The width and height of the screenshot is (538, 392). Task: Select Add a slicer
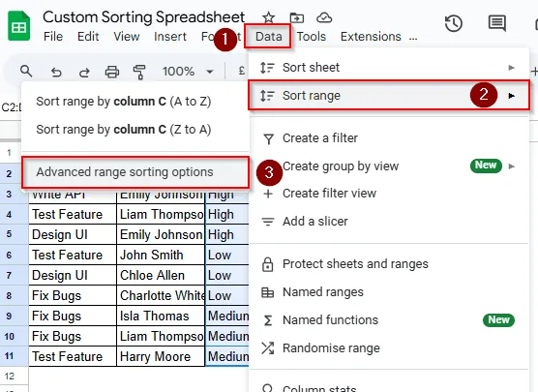click(x=388, y=222)
